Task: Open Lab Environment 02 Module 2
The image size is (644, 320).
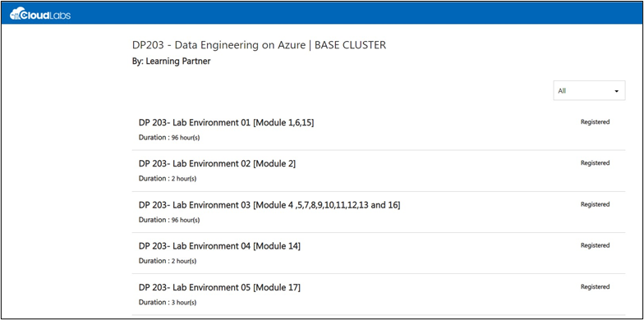Action: (217, 163)
